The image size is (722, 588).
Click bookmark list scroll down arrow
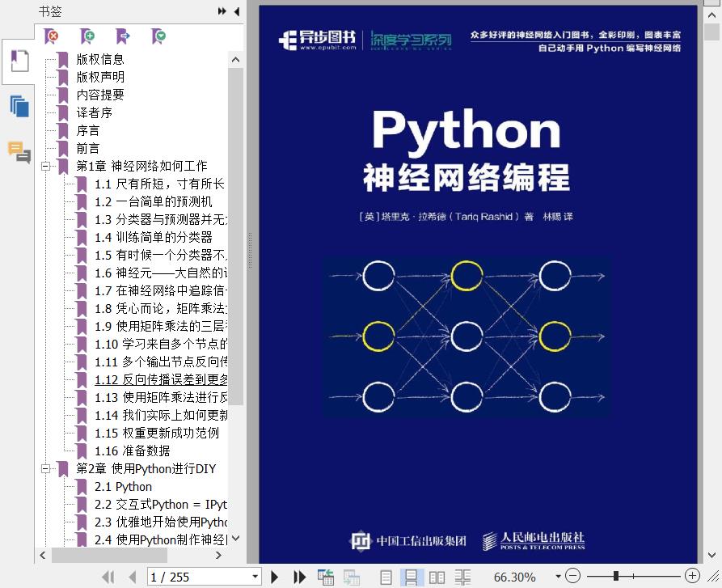click(x=236, y=538)
